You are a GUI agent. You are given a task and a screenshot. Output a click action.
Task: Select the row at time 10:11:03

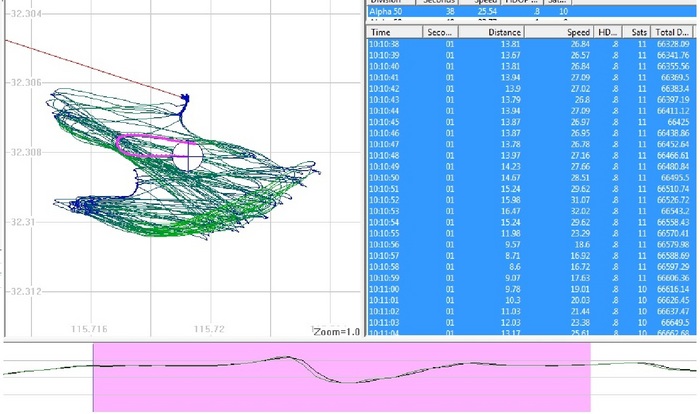tap(531, 323)
